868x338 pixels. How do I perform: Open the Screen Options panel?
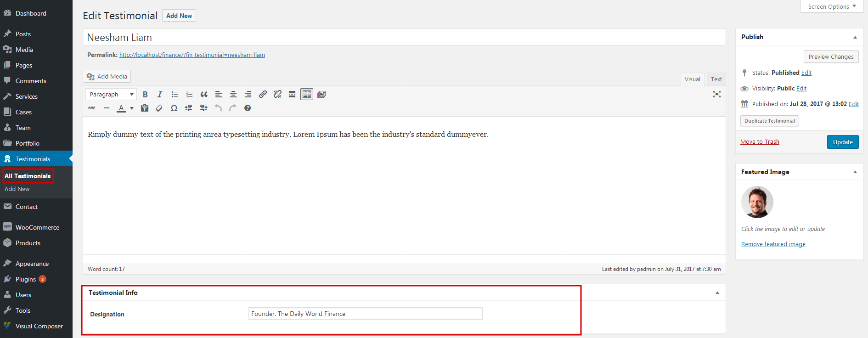pyautogui.click(x=832, y=6)
